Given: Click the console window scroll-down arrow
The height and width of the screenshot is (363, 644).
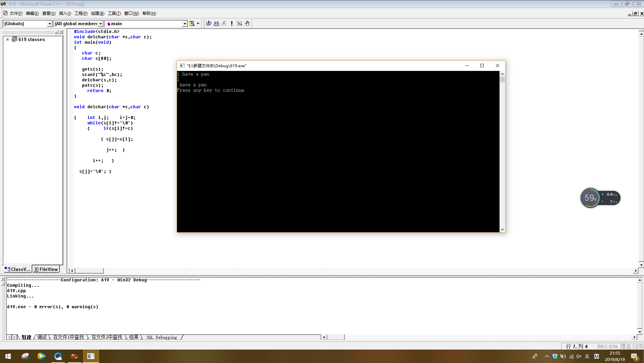Looking at the screenshot, I should [502, 230].
